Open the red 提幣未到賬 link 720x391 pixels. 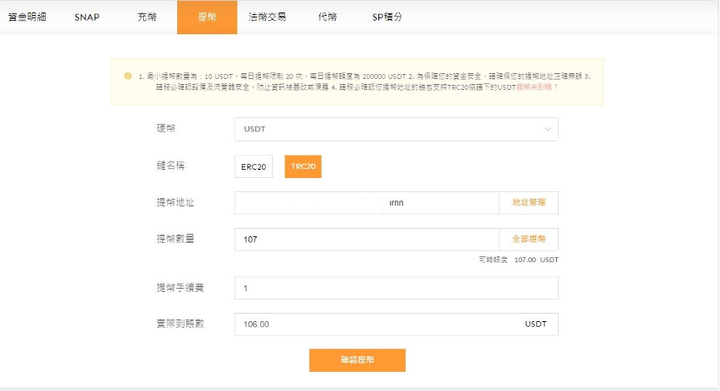click(x=537, y=87)
